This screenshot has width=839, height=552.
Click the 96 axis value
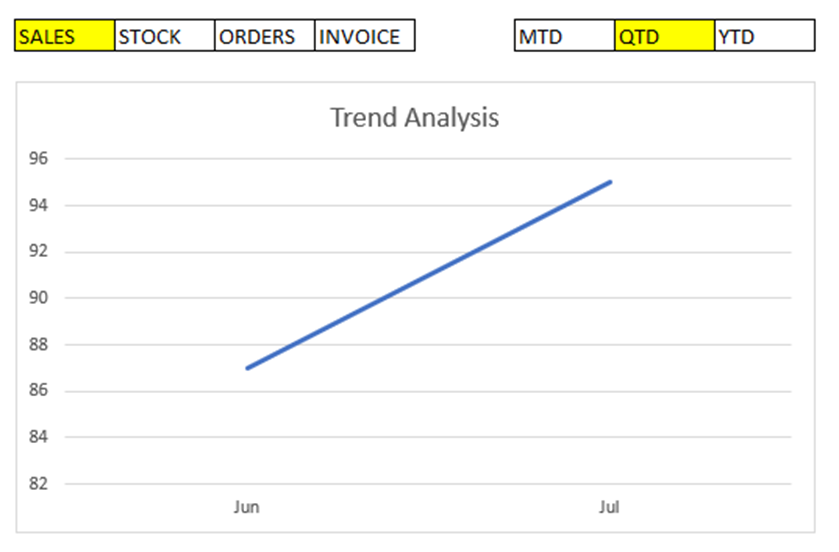(x=39, y=158)
